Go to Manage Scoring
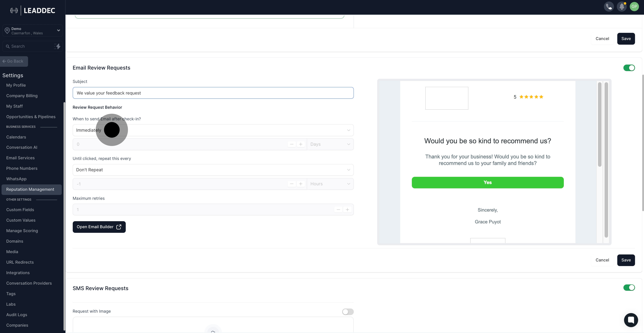This screenshot has height=333, width=644. pyautogui.click(x=22, y=231)
